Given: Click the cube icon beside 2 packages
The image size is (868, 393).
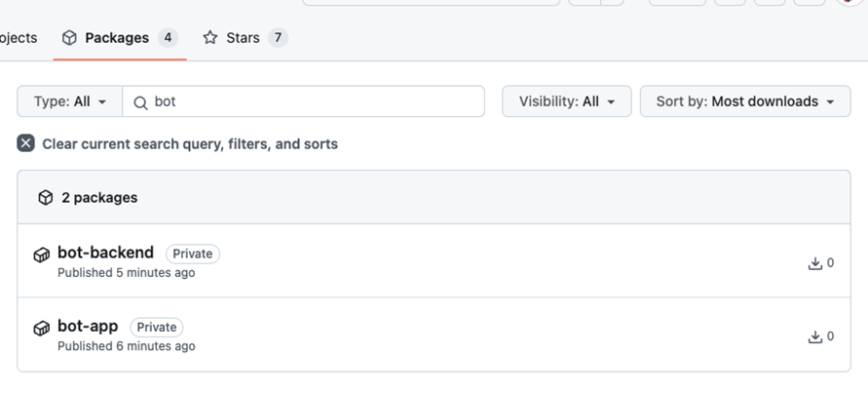Looking at the screenshot, I should tap(46, 197).
